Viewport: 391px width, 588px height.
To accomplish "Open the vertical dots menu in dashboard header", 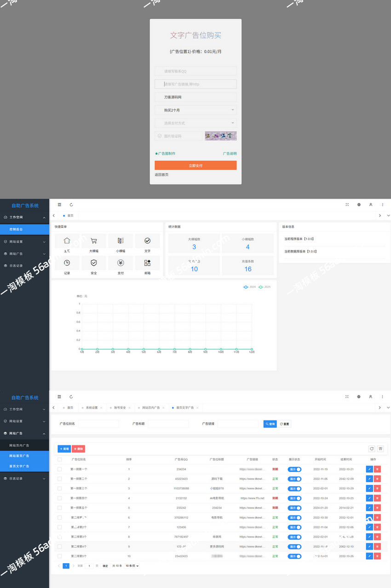I will click(383, 205).
